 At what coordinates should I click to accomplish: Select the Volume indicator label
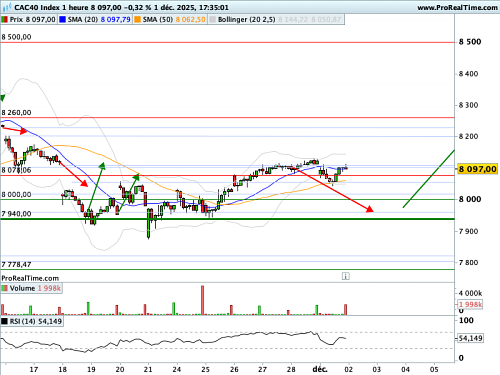click(22, 288)
